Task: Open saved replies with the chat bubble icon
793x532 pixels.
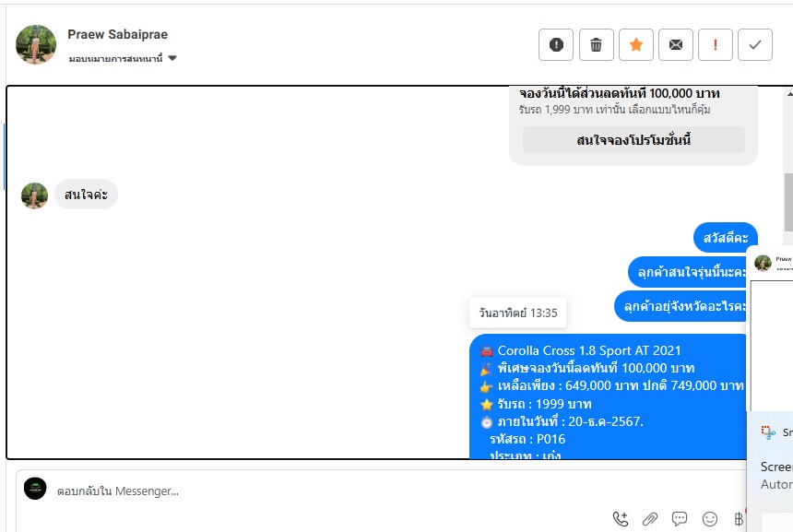Action: (680, 519)
